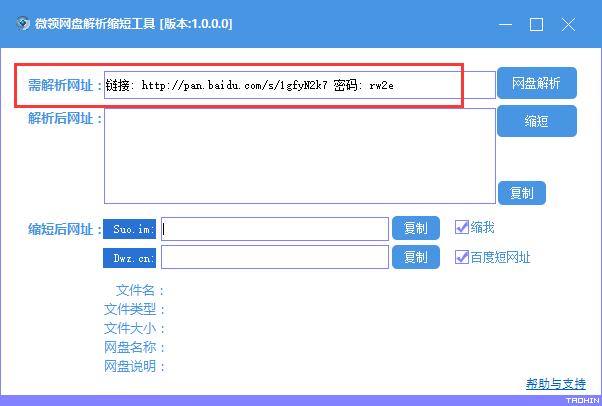
Task: Click the 文件名 label
Action: coord(140,290)
